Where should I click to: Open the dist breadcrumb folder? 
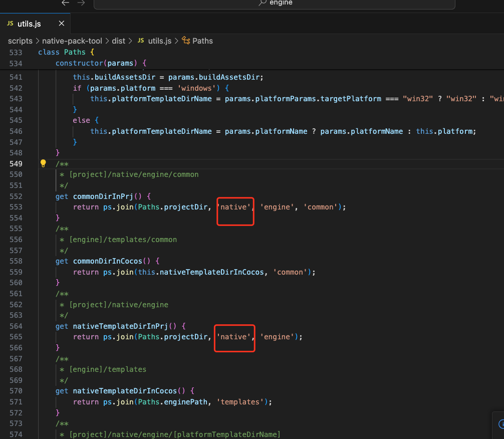118,41
